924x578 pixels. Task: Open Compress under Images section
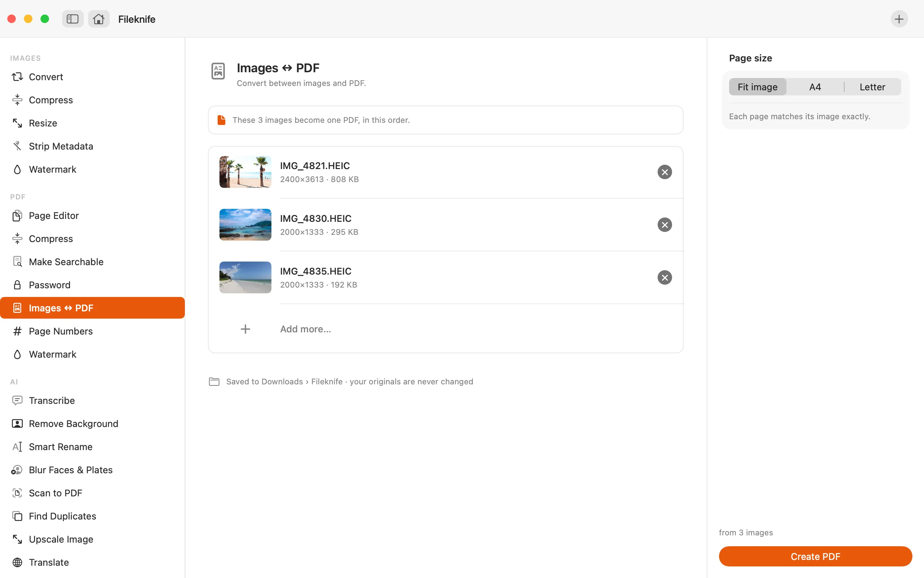click(x=92, y=100)
